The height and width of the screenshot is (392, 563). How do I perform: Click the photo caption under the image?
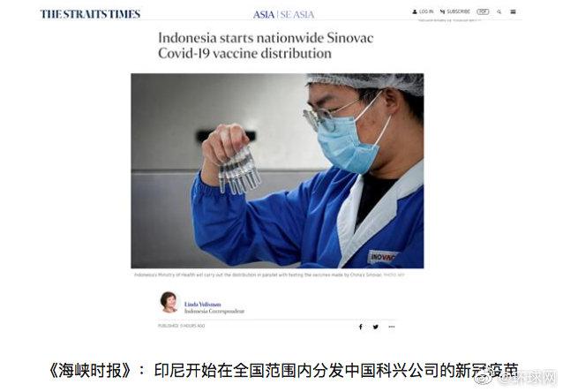(269, 275)
